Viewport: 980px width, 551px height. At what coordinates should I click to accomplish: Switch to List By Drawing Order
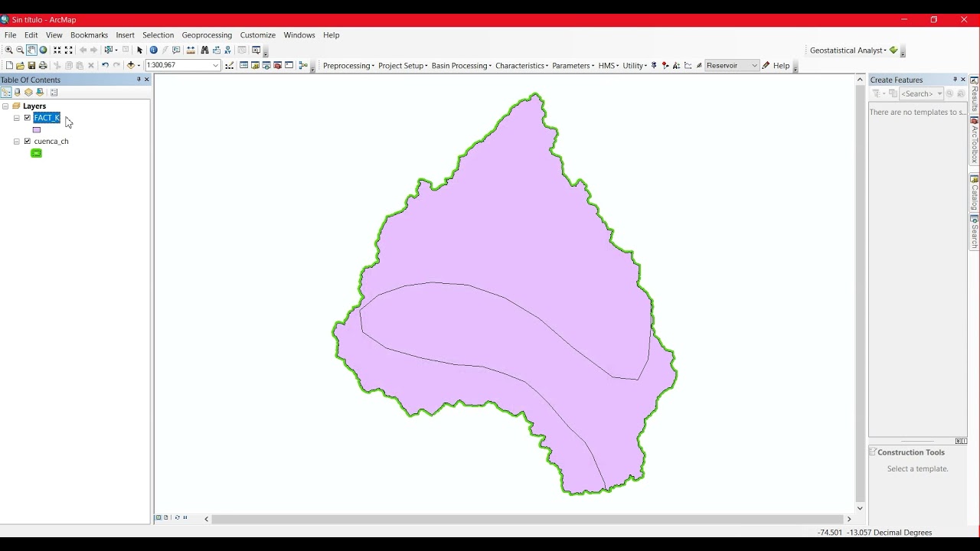point(6,93)
